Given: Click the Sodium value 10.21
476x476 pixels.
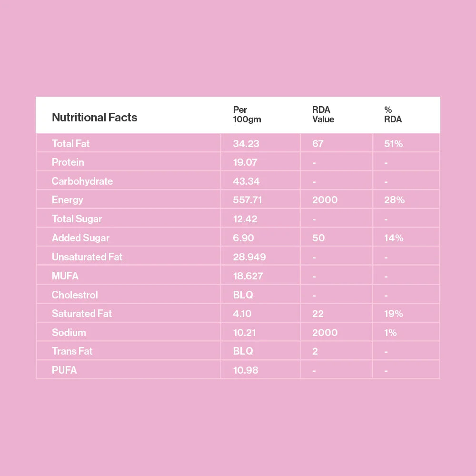Looking at the screenshot, I should tap(244, 332).
